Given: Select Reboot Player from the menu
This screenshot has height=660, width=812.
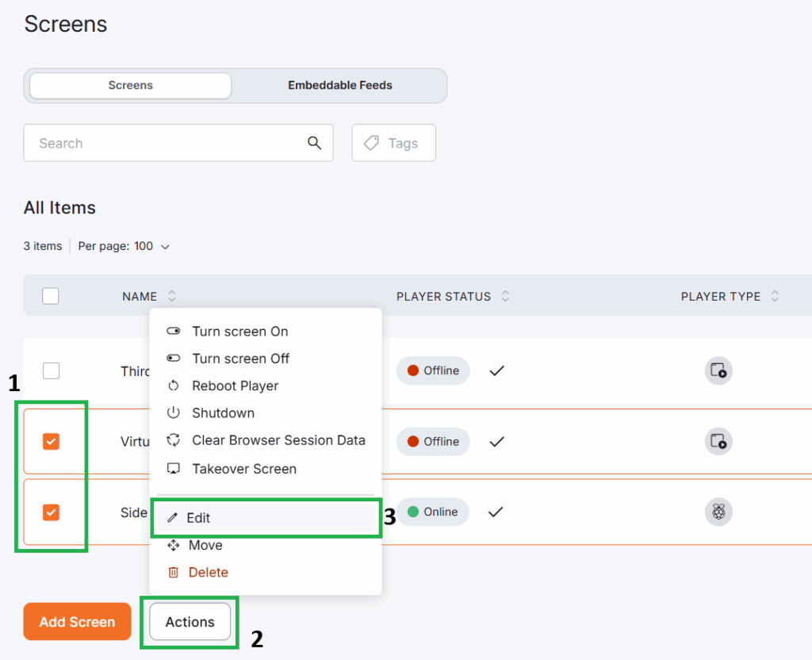Looking at the screenshot, I should point(235,386).
